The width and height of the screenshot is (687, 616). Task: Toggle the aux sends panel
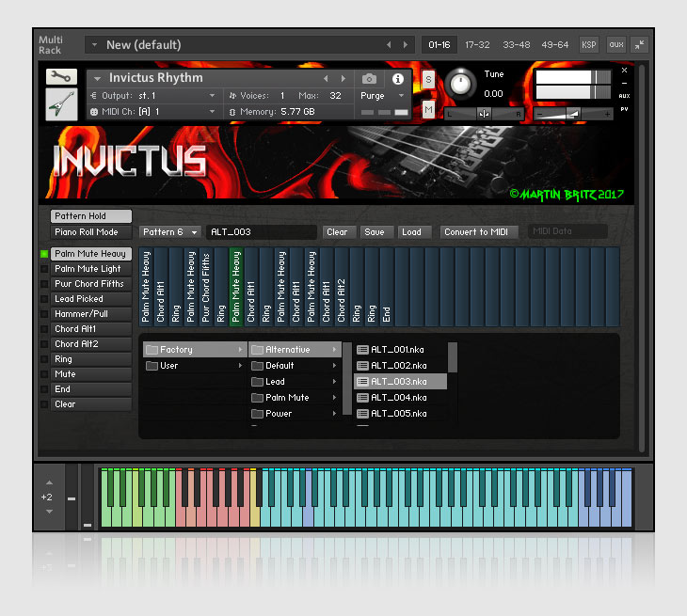pos(616,44)
